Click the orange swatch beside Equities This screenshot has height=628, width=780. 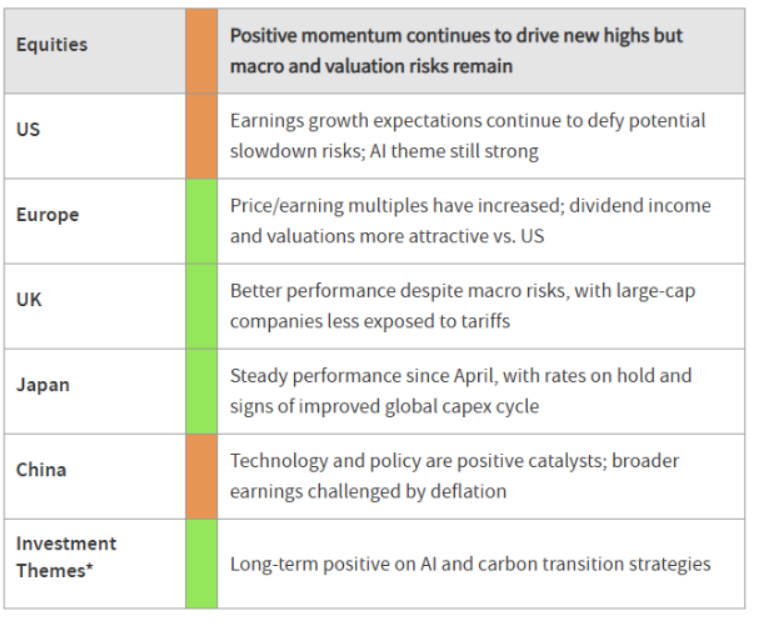(201, 51)
